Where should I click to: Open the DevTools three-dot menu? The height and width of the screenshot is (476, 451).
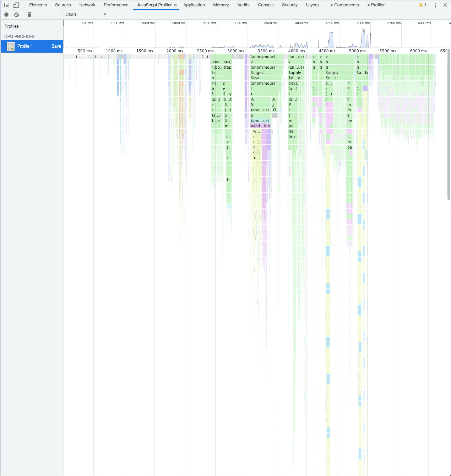[x=435, y=5]
